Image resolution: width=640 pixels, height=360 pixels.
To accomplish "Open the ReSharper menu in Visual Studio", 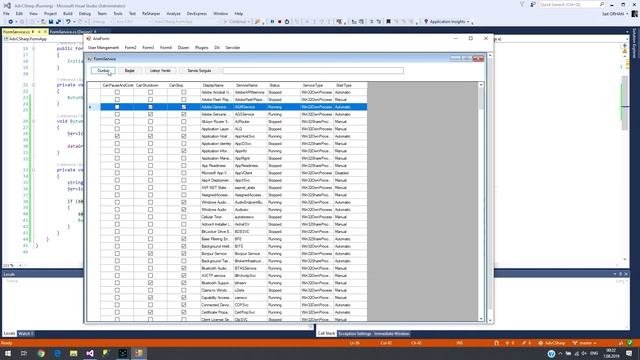I will pos(151,13).
